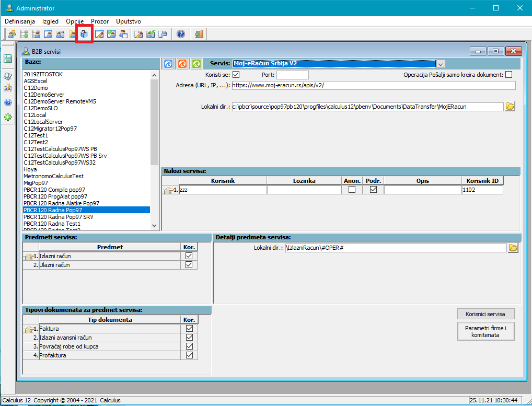Open the Definisanja menu
Viewport: 532px width, 406px height.
(x=20, y=21)
